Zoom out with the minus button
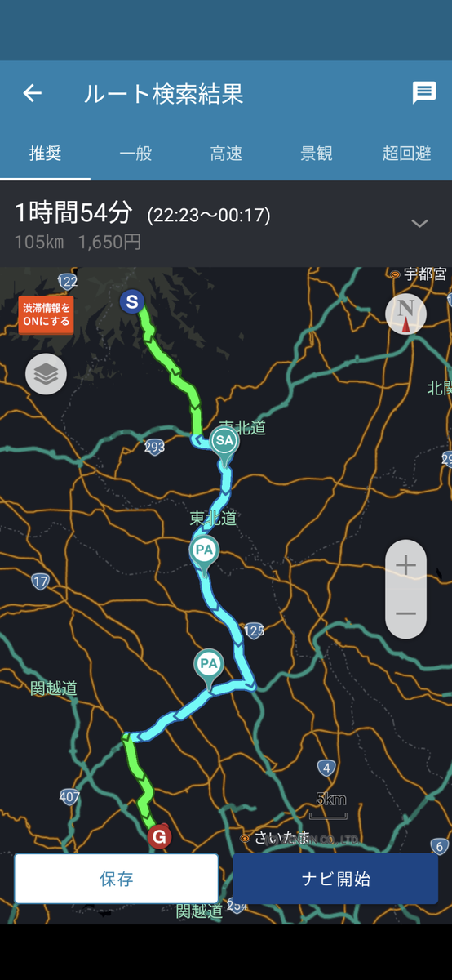This screenshot has height=980, width=452. click(x=405, y=613)
